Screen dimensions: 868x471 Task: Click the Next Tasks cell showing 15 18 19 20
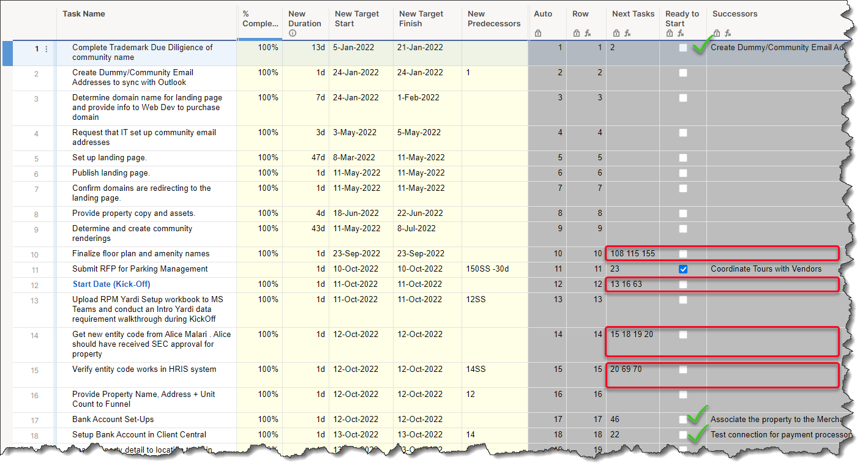[633, 344]
